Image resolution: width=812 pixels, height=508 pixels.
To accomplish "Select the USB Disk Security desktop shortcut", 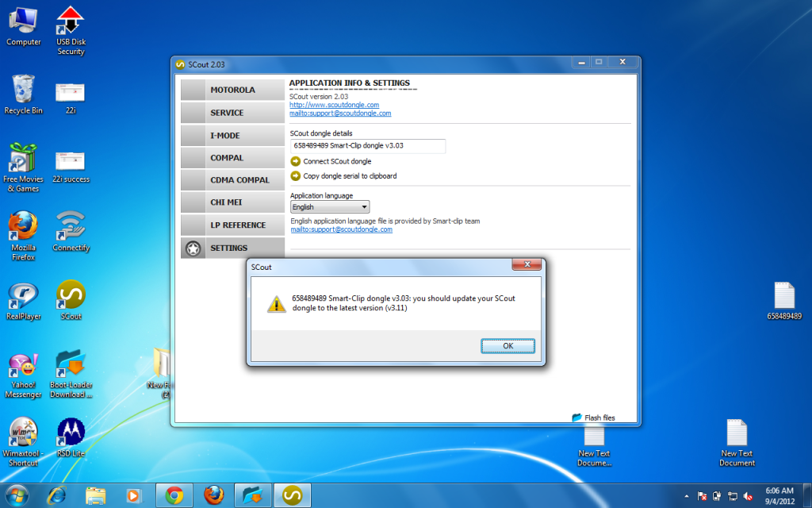I will pyautogui.click(x=71, y=30).
